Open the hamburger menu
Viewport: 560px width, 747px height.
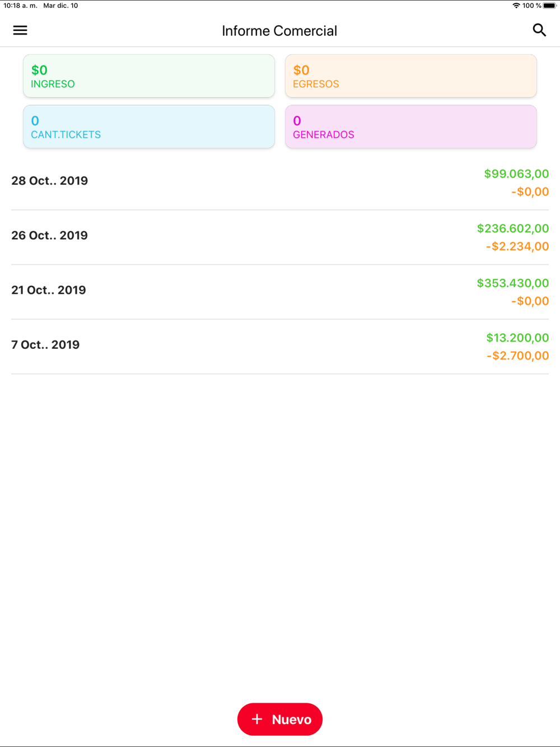(x=20, y=30)
